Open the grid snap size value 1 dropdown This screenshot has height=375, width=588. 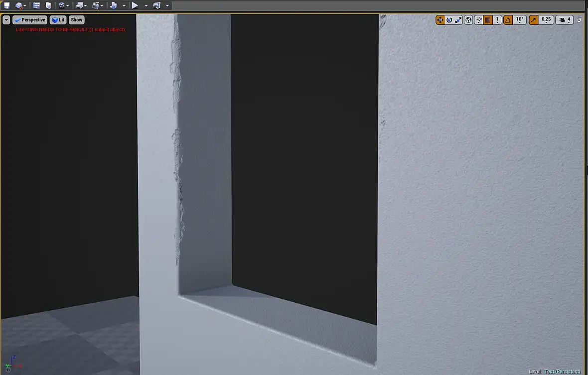pos(498,20)
